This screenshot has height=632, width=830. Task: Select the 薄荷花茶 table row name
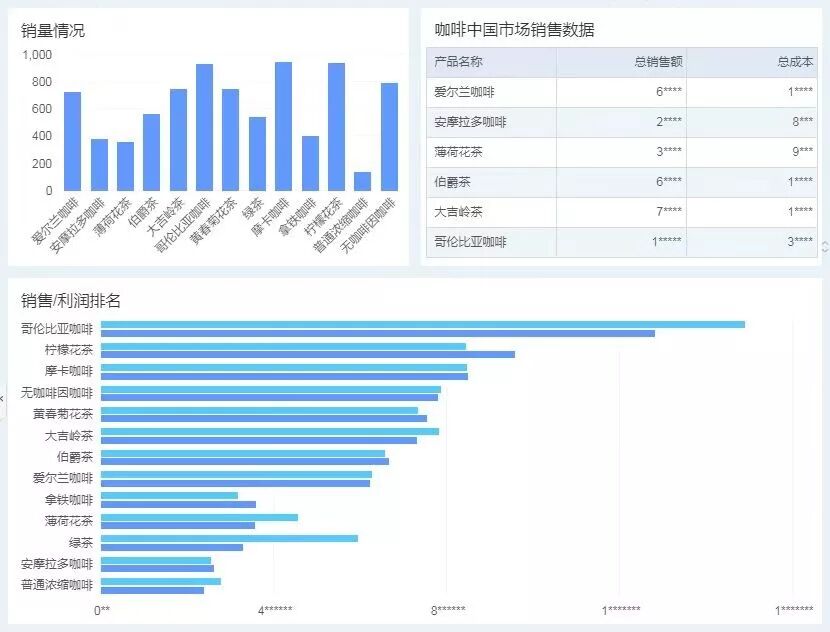tap(458, 152)
